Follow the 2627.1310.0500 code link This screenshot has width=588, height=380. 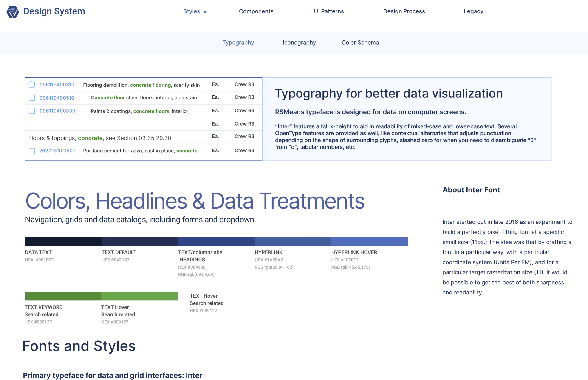[x=57, y=151]
